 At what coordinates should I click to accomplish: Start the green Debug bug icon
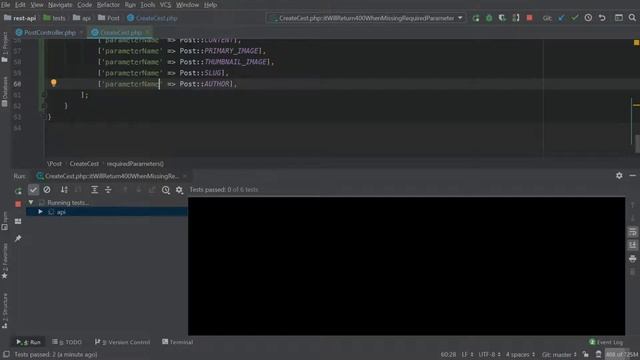(489, 18)
